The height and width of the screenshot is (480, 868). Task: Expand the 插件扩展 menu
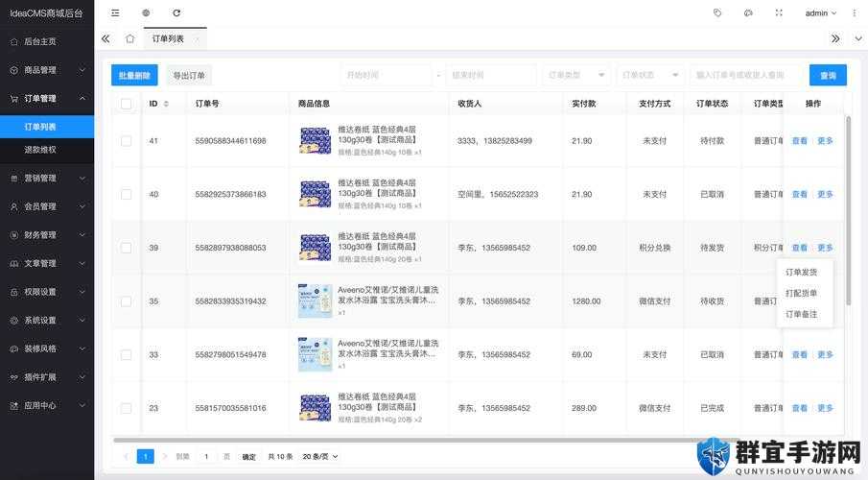[x=47, y=377]
